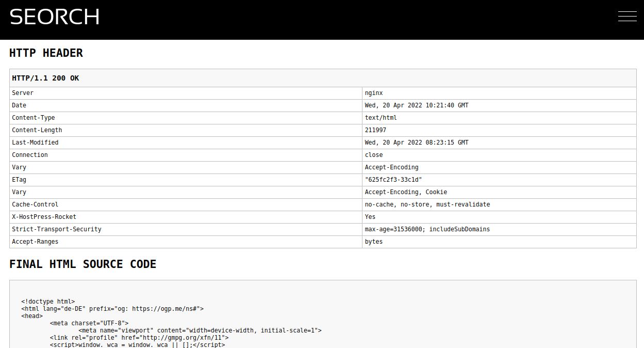This screenshot has height=348, width=644.
Task: Click the HTTP/1.1 200 OK status row
Action: coord(323,78)
